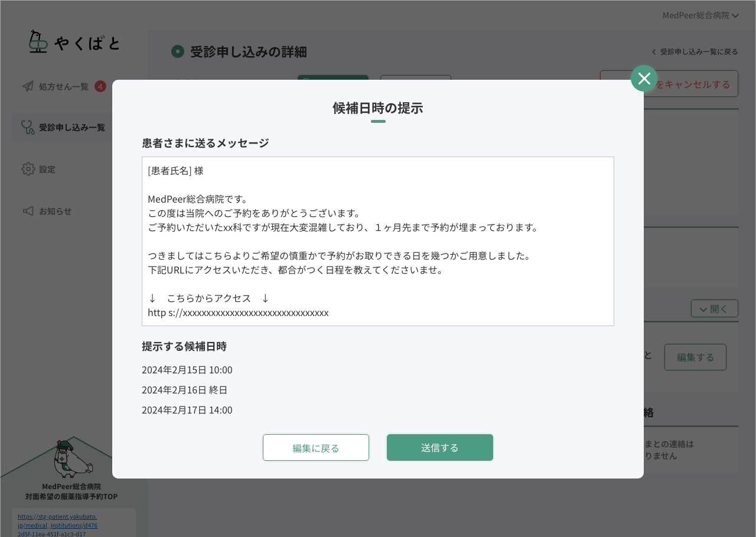Click candidate date 2024年2月17日 14:00
Screen dimensions: 756x537
(x=187, y=410)
